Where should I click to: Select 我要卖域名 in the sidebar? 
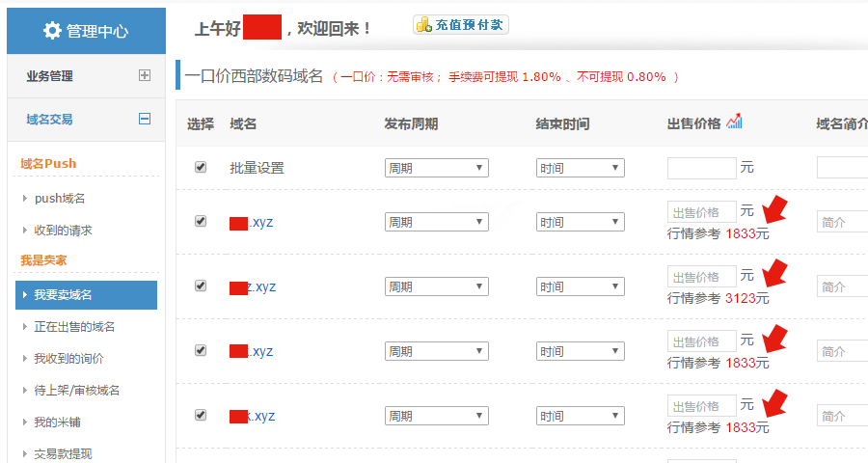click(x=85, y=295)
